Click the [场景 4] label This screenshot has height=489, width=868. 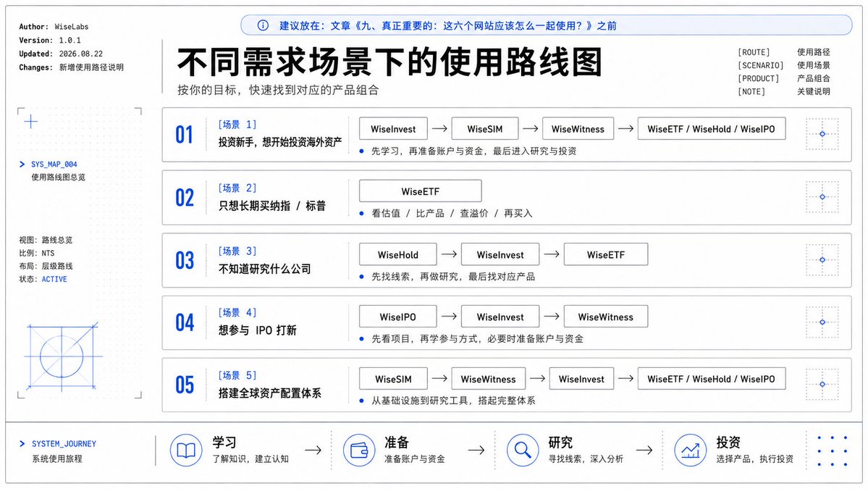click(x=237, y=312)
